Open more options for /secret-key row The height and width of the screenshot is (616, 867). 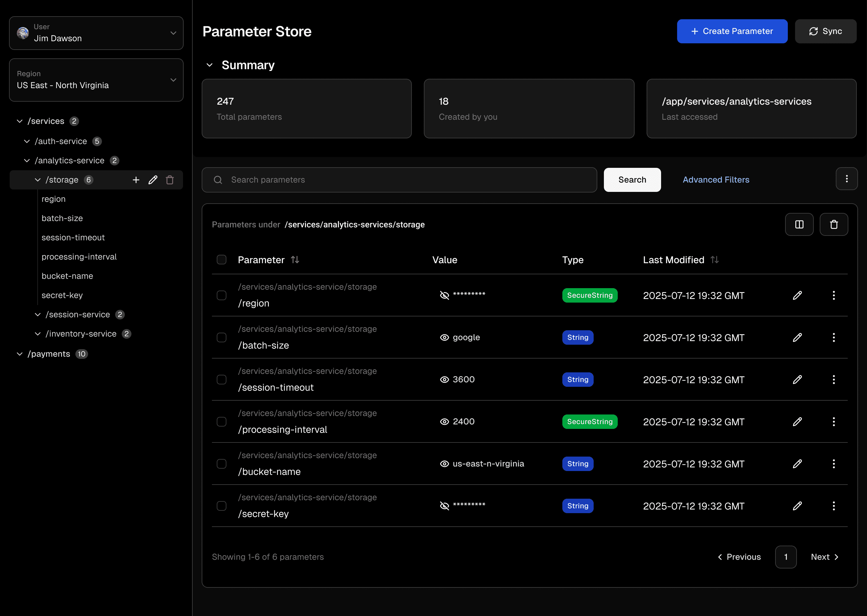(834, 506)
